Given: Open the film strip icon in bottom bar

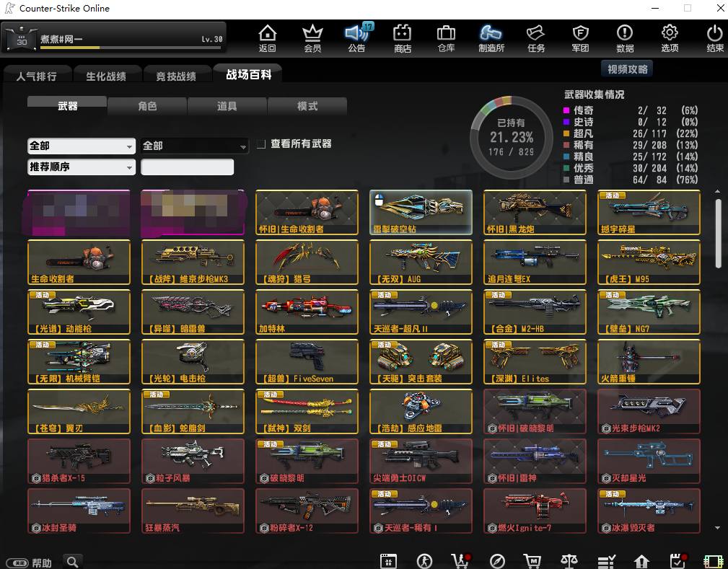Looking at the screenshot, I should [714, 561].
